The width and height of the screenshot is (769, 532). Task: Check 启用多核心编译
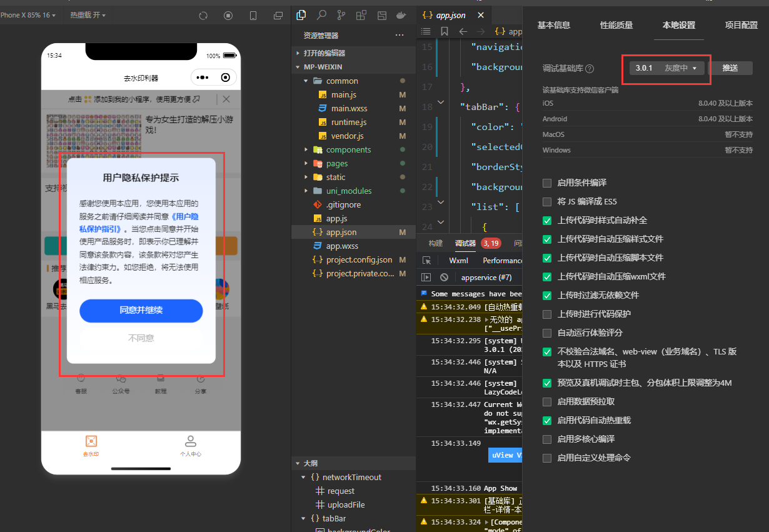[x=547, y=439]
